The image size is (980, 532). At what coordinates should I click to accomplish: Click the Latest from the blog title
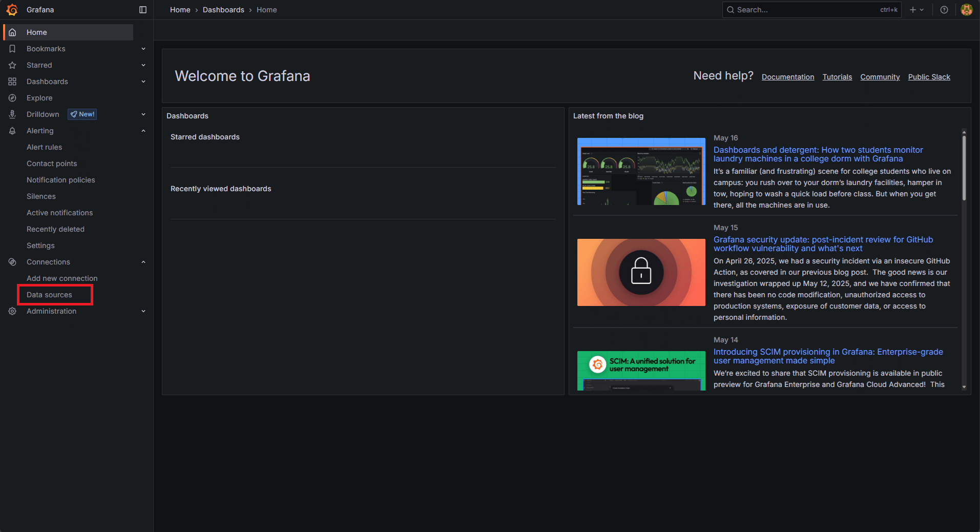tap(608, 116)
